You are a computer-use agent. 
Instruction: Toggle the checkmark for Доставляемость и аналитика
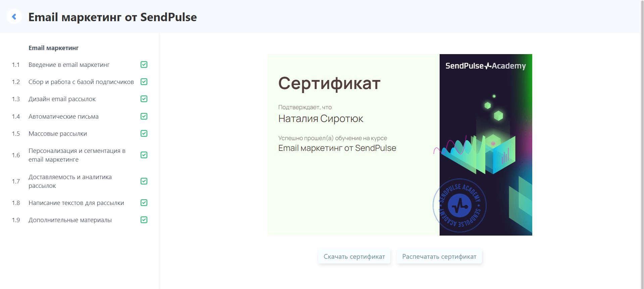coord(144,181)
